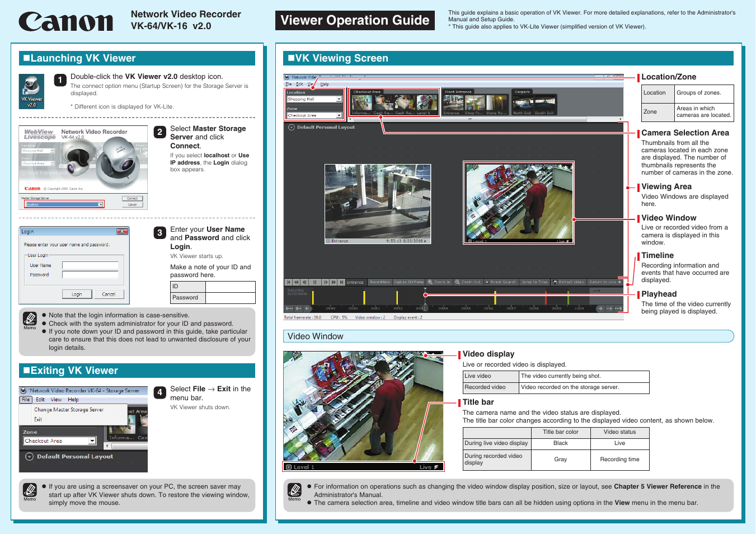This screenshot has width=756, height=534.
Task: Open the VK Viewer v2.0 desktop icon
Action: click(31, 91)
